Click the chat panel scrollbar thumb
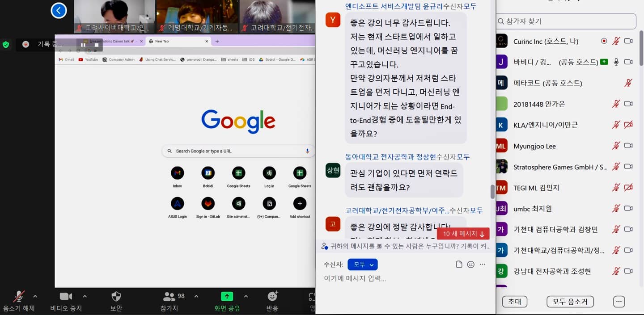This screenshot has height=315, width=644. pyautogui.click(x=493, y=192)
